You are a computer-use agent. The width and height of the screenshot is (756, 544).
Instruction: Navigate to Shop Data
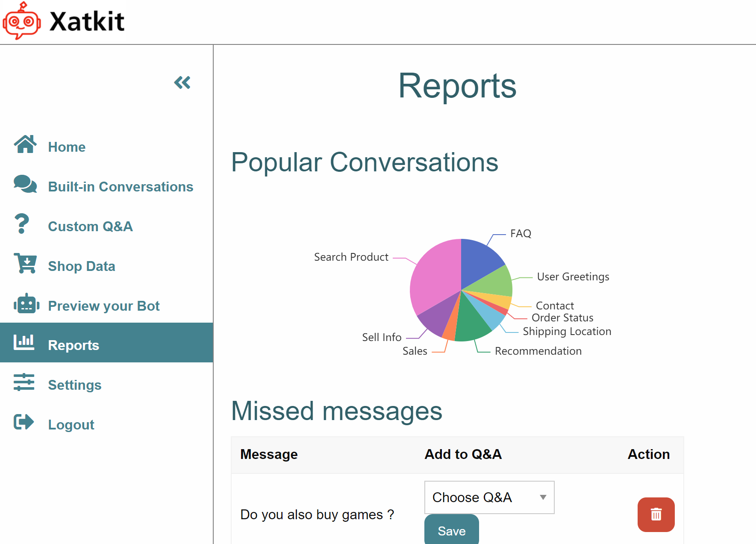coord(82,266)
